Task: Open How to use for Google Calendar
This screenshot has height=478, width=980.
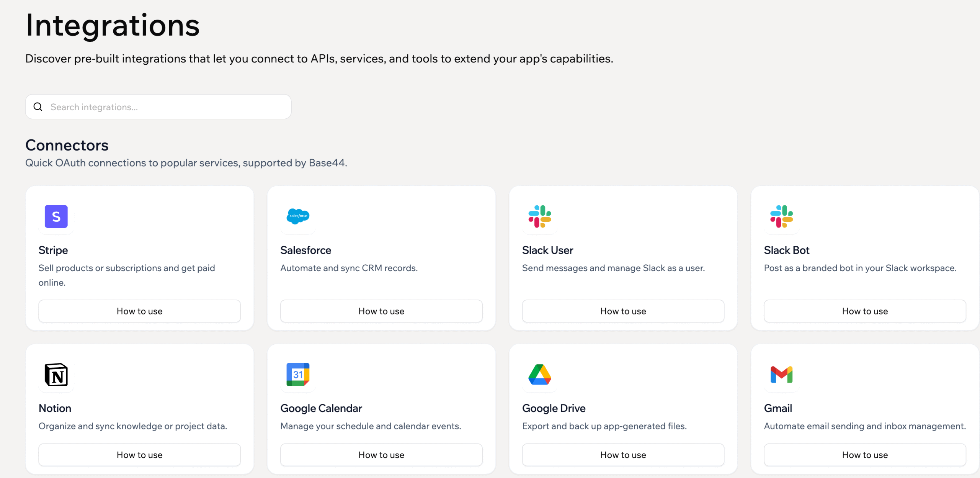Action: click(381, 455)
